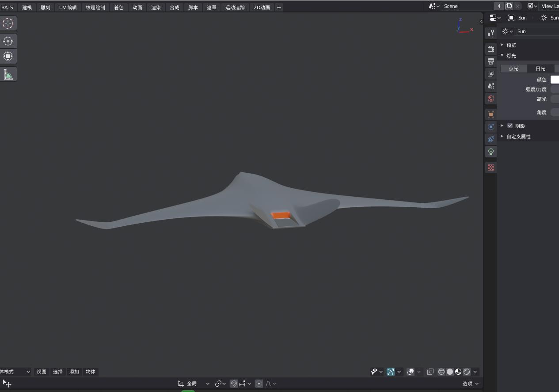Click the scene fake user count 4
Image resolution: width=559 pixels, height=392 pixels.
499,6
